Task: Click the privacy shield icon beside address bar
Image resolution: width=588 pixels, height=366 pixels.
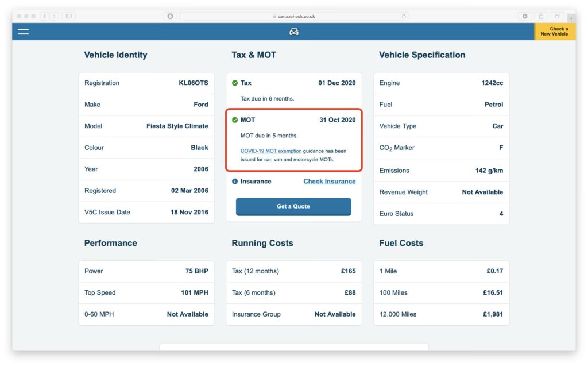Action: click(170, 16)
